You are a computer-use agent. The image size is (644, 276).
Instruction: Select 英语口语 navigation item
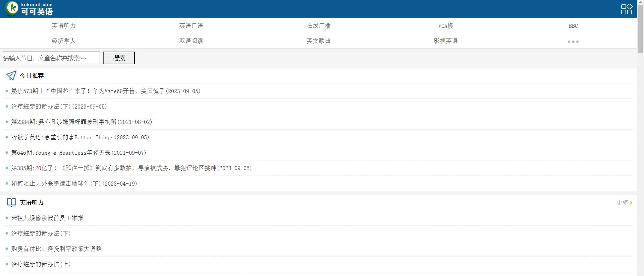coord(191,26)
